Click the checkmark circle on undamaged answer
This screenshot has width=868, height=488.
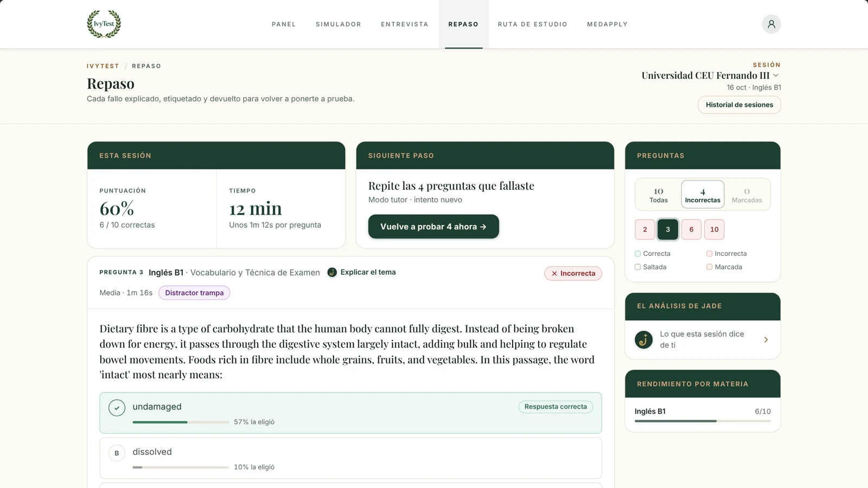[117, 408]
